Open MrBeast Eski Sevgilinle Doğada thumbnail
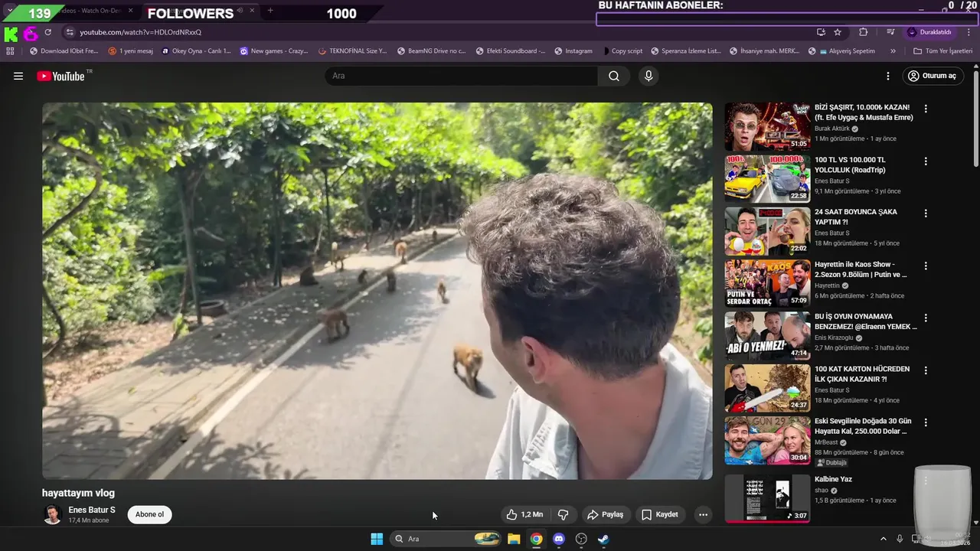 [767, 440]
